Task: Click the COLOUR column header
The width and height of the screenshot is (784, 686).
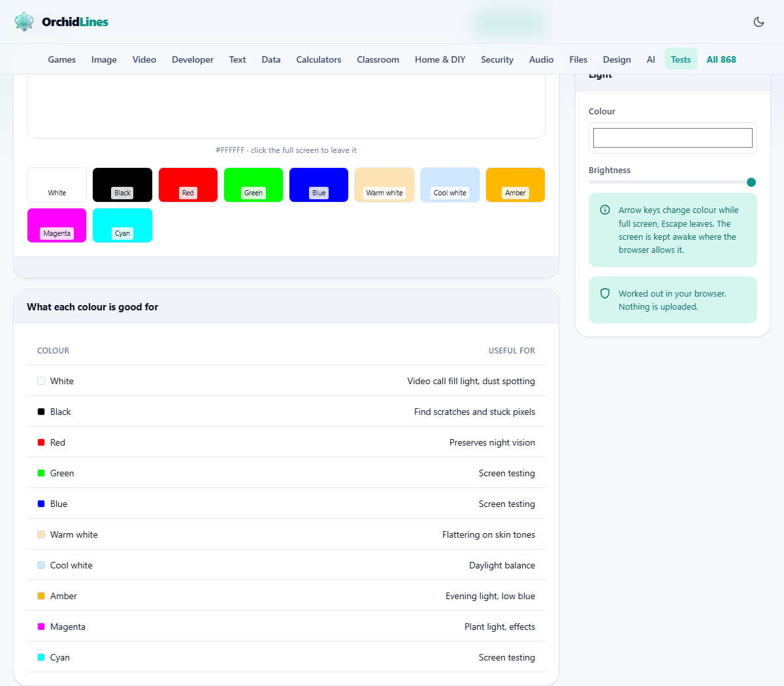Action: [53, 351]
